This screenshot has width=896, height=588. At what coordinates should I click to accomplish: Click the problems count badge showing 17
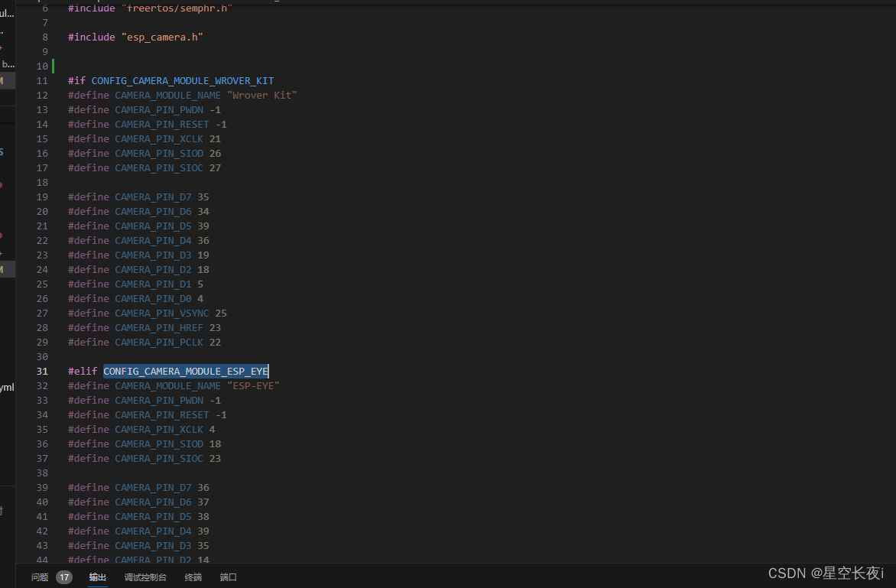tap(64, 577)
